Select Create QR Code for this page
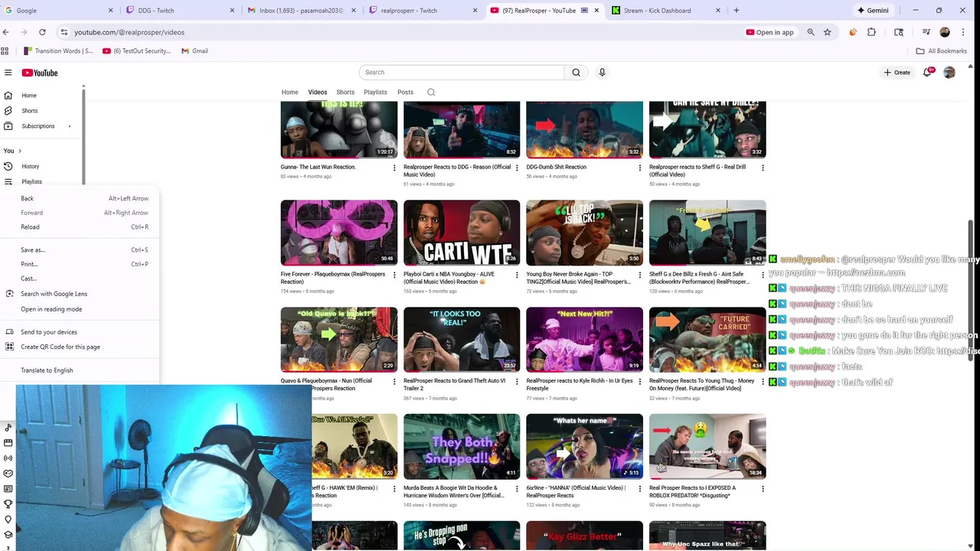The height and width of the screenshot is (551, 980). point(80,347)
